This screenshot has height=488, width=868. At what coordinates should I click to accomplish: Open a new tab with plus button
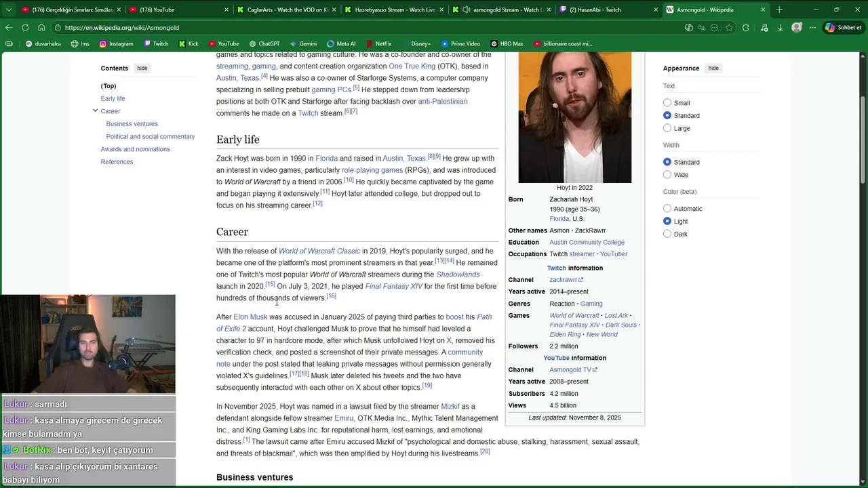(778, 9)
